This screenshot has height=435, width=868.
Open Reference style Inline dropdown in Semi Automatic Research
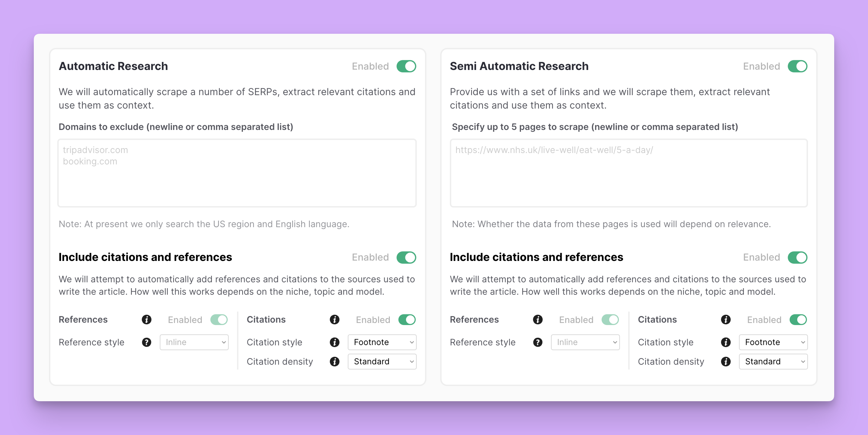(x=585, y=342)
